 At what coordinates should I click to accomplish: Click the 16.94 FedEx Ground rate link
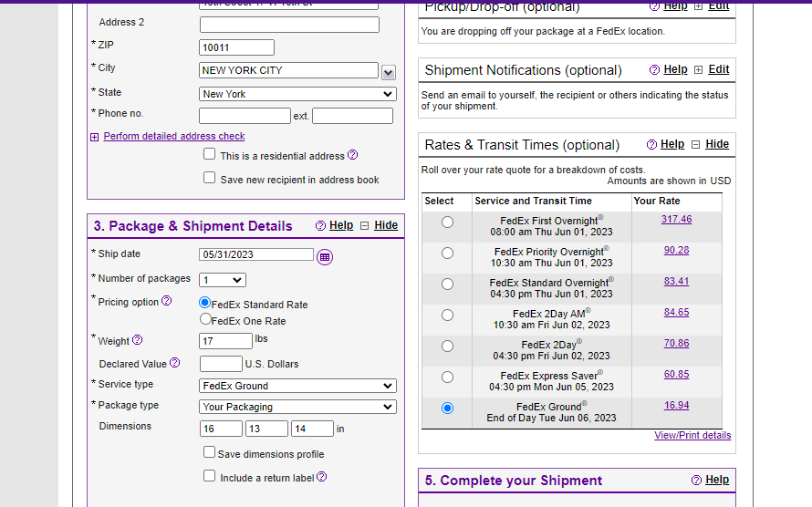tap(676, 406)
